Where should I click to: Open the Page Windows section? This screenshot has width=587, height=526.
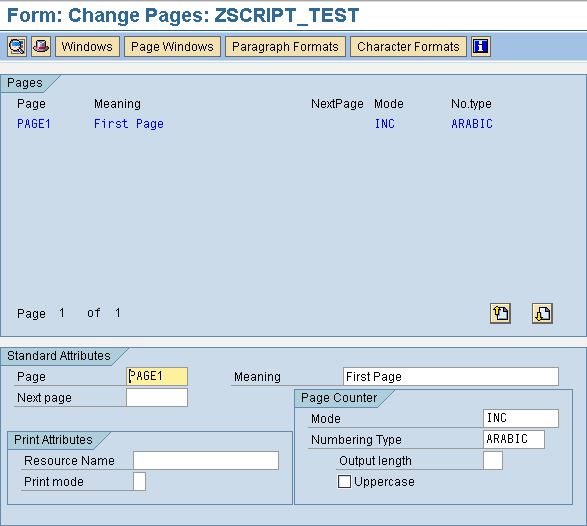[172, 47]
